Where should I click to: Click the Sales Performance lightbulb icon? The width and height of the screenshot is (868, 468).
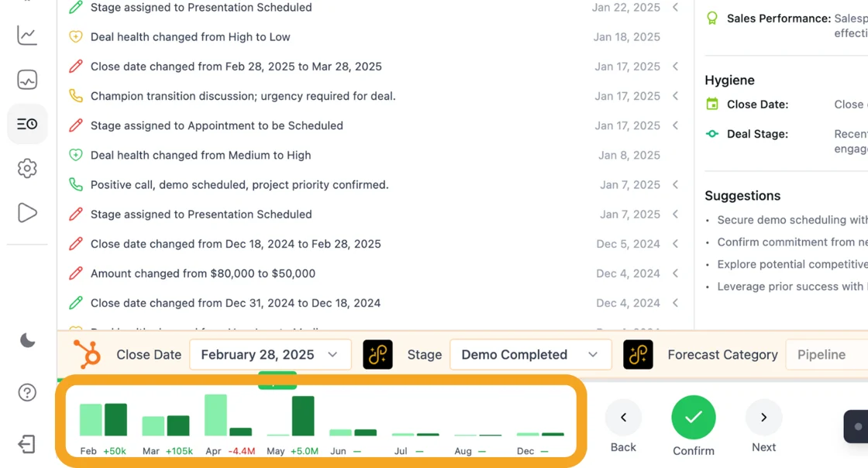coord(712,19)
